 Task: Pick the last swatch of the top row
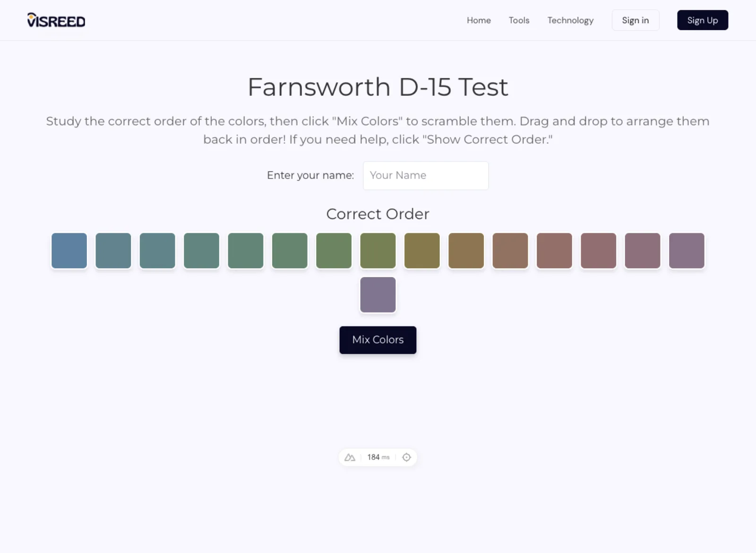click(x=687, y=251)
